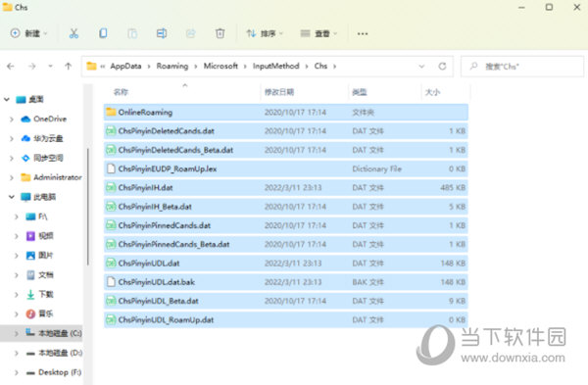Collapse the This PC tree node

[11, 197]
